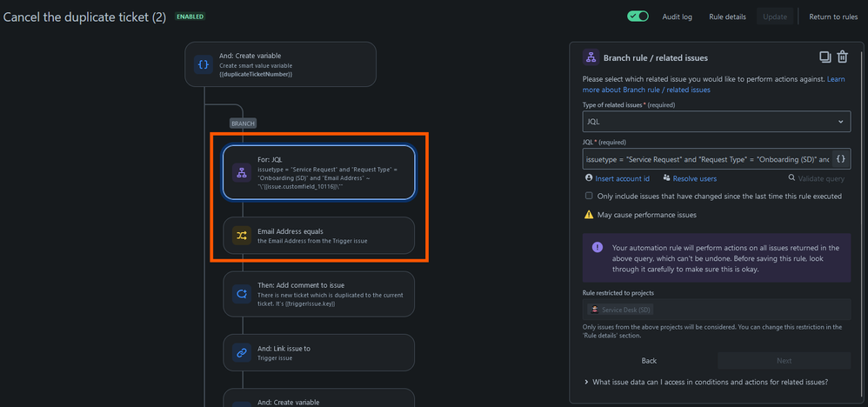This screenshot has width=868, height=407.
Task: Click into the JQL query input field
Action: pos(707,159)
